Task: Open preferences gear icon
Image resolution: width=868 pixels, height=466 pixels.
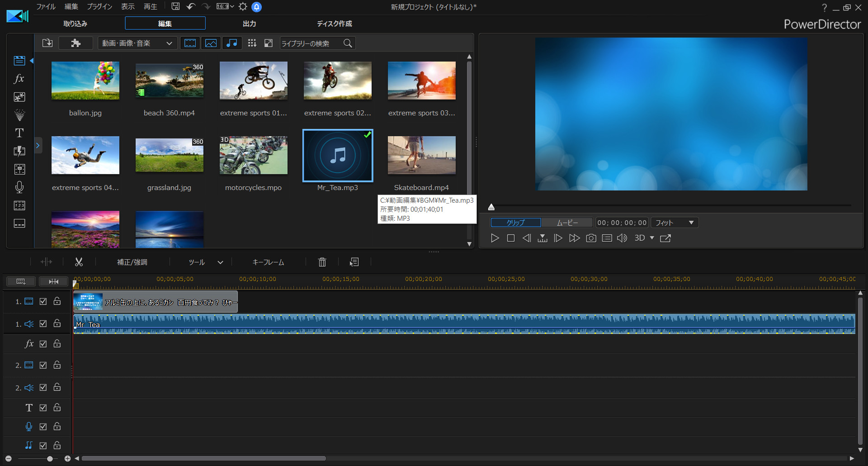Action: [x=243, y=6]
